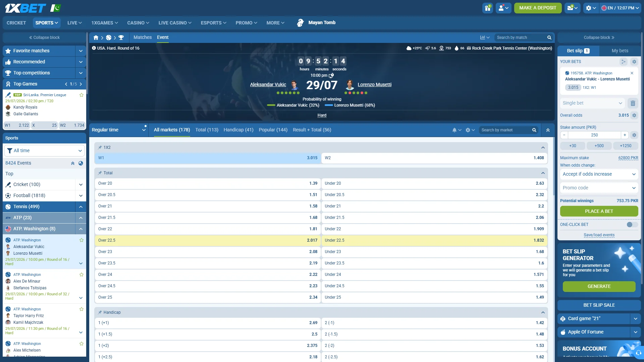Click the stake amount input 250
Viewport: 644px width, 362px height.
click(x=594, y=135)
